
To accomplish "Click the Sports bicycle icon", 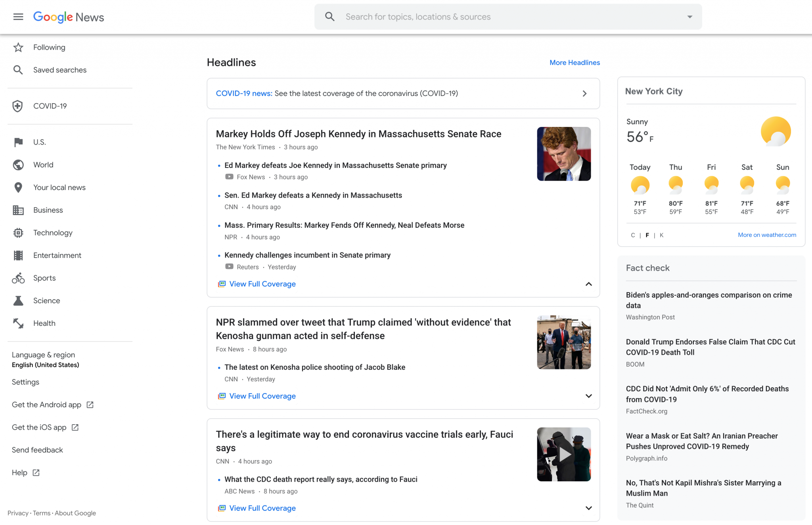I will [18, 278].
